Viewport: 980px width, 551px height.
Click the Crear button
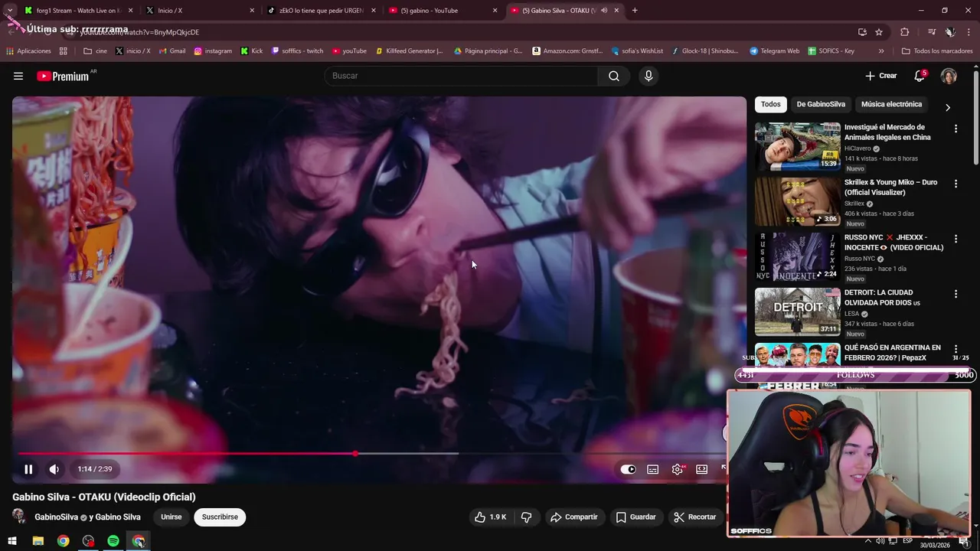pos(881,76)
